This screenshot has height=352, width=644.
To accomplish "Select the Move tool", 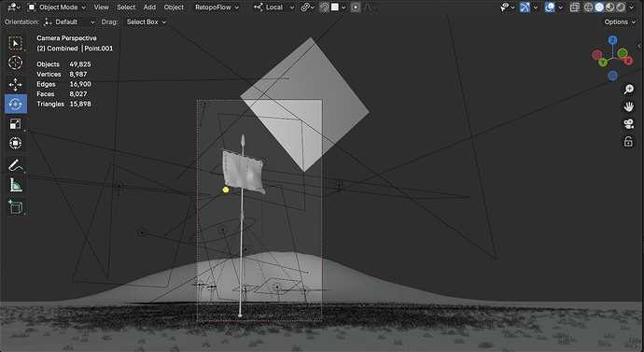I will (x=16, y=85).
